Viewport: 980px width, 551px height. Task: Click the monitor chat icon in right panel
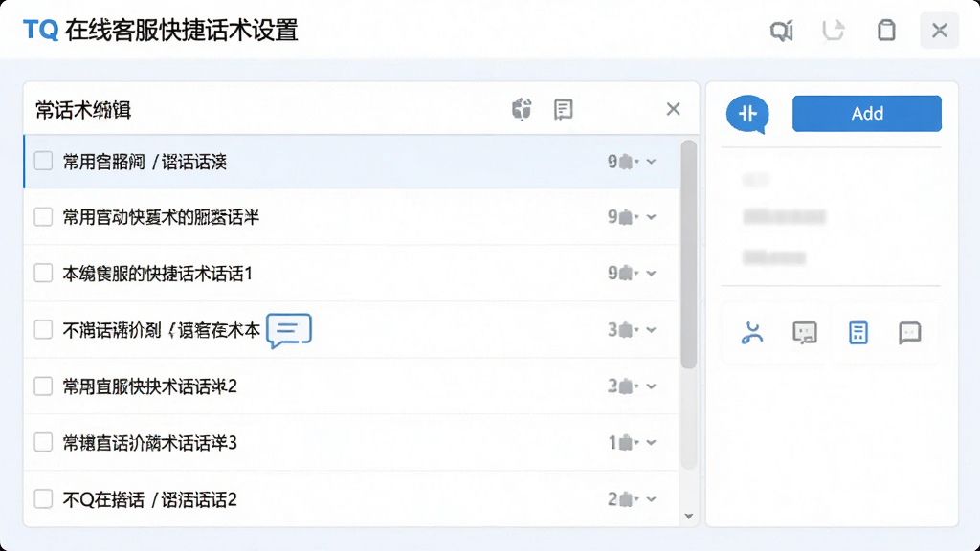804,333
